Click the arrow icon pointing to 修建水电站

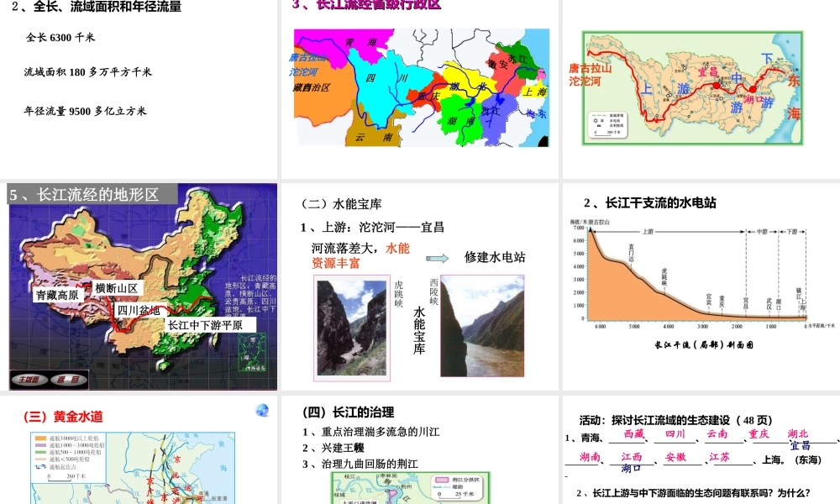(x=437, y=258)
